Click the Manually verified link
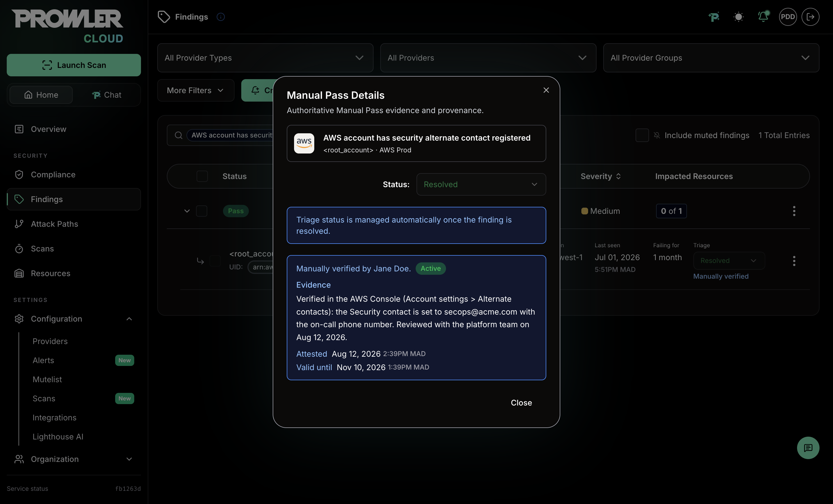 [721, 276]
